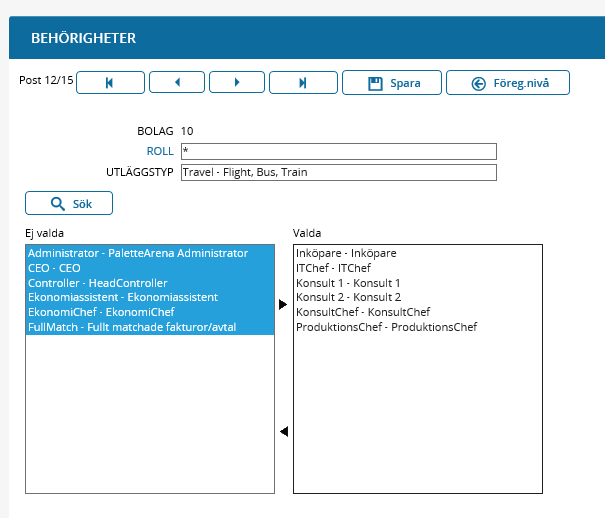Select Ekonomiassistent - Ekonomiassistent row
This screenshot has width=605, height=518.
point(150,297)
